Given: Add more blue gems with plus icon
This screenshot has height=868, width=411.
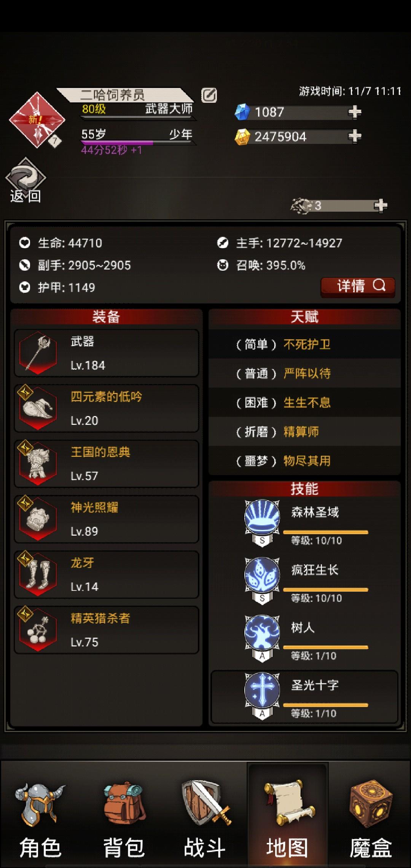Looking at the screenshot, I should (x=355, y=112).
